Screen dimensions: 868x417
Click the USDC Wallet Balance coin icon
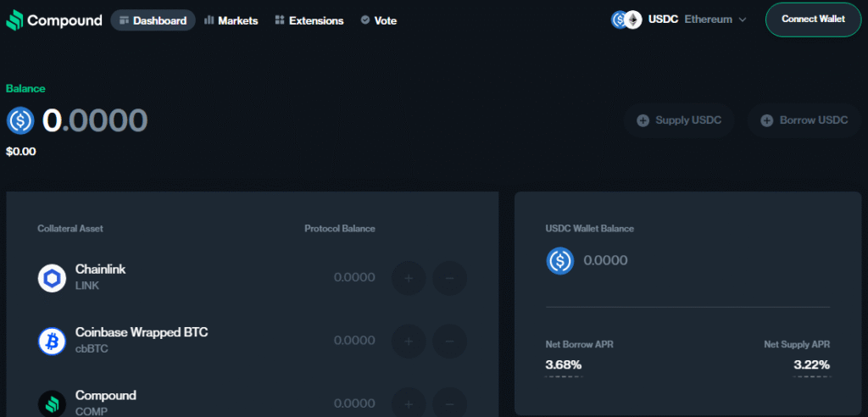coord(560,260)
